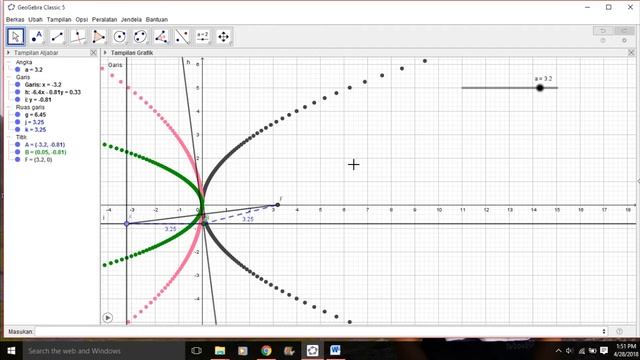Toggle visibility of point B
The width and height of the screenshot is (640, 360).
18,152
